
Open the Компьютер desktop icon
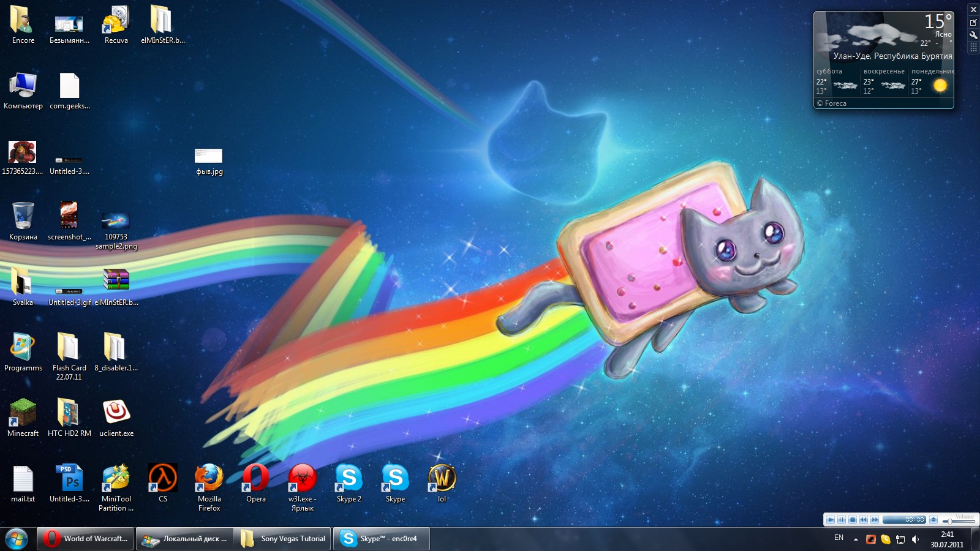point(23,91)
